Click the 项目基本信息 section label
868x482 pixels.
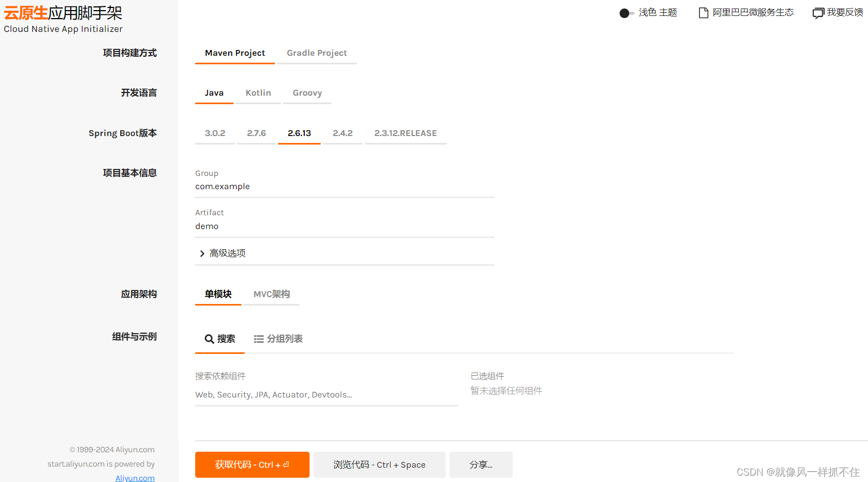point(130,173)
